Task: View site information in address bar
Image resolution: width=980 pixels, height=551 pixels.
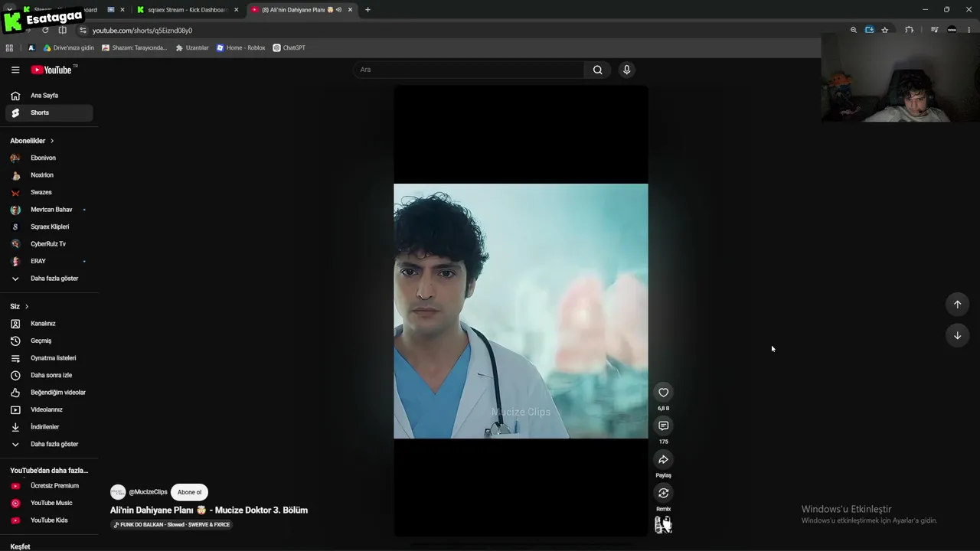Action: click(x=83, y=31)
